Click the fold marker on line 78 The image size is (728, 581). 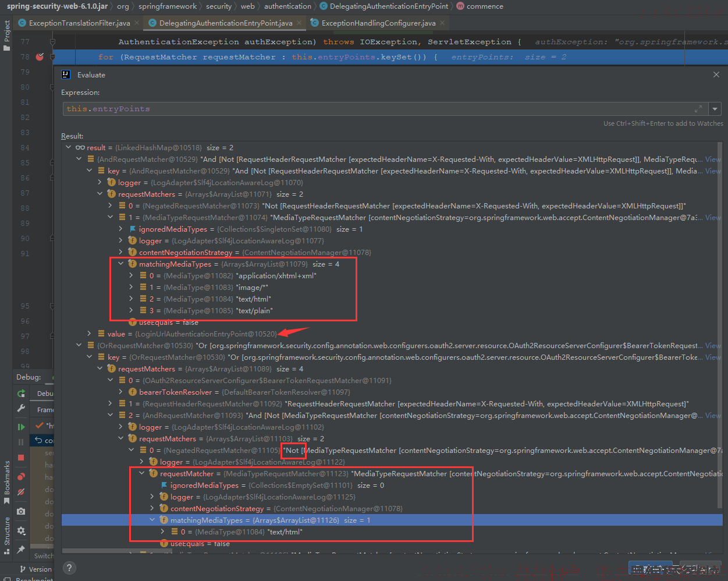click(52, 57)
